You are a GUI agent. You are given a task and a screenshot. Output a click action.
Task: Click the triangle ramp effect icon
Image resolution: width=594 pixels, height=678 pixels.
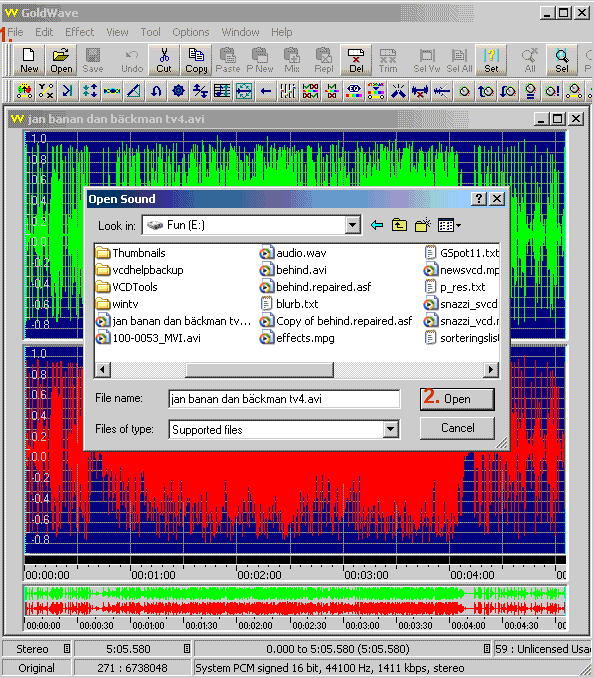pyautogui.click(x=134, y=91)
